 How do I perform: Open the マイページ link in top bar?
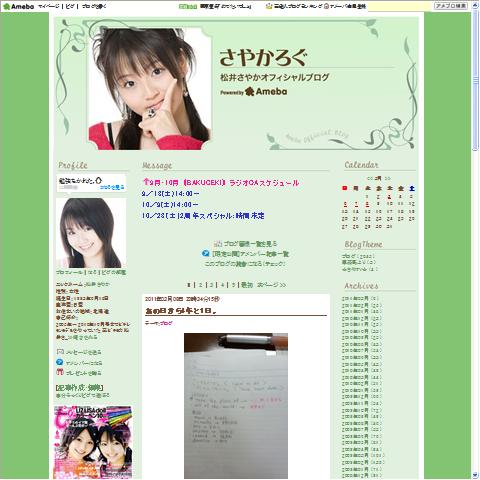49,6
